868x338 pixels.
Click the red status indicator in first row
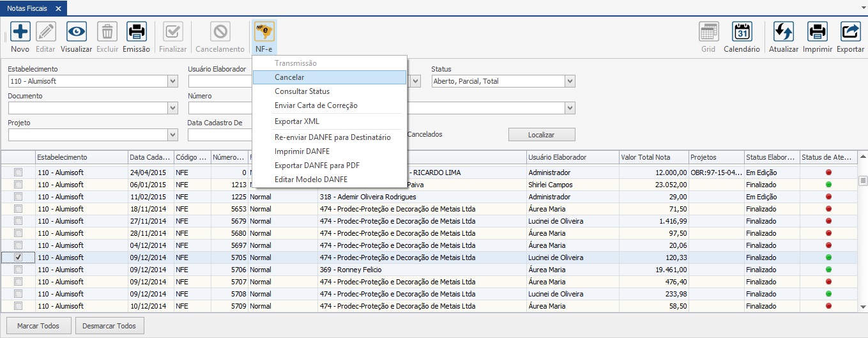pyautogui.click(x=828, y=173)
